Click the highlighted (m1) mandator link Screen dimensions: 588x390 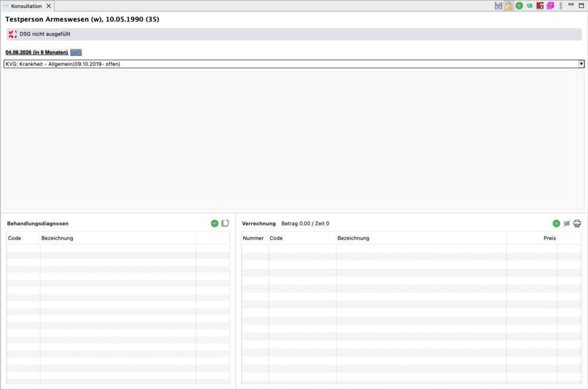click(76, 52)
